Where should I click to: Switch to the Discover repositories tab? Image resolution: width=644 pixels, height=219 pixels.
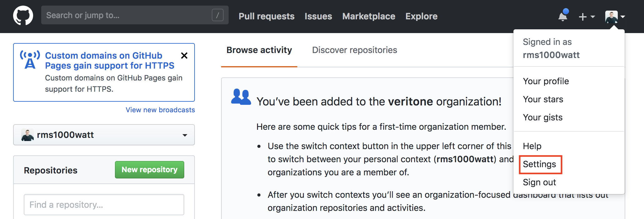pos(354,50)
